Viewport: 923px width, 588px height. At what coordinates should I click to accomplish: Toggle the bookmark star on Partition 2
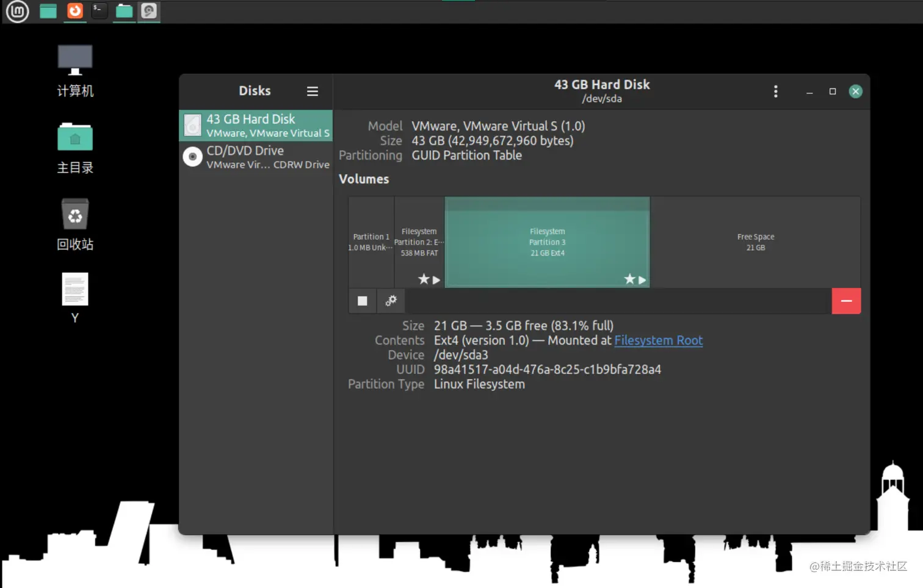point(423,279)
